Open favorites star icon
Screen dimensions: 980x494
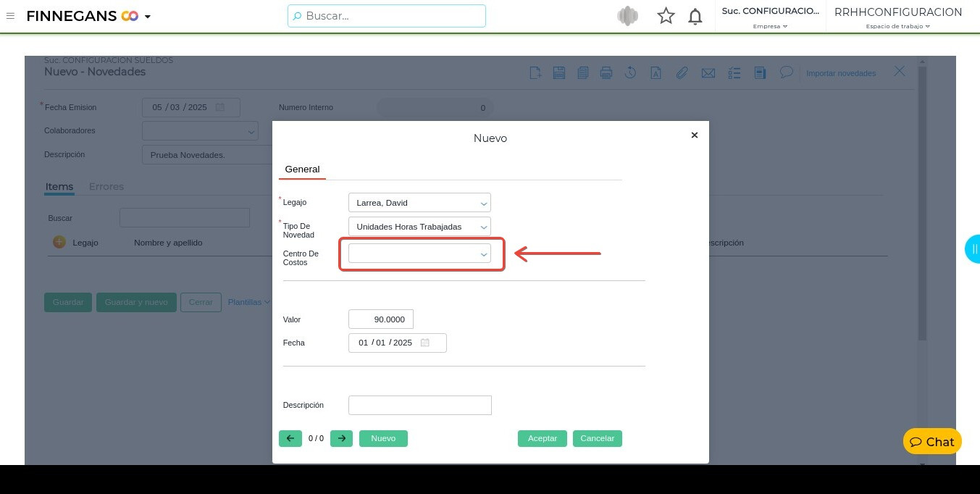pyautogui.click(x=666, y=16)
